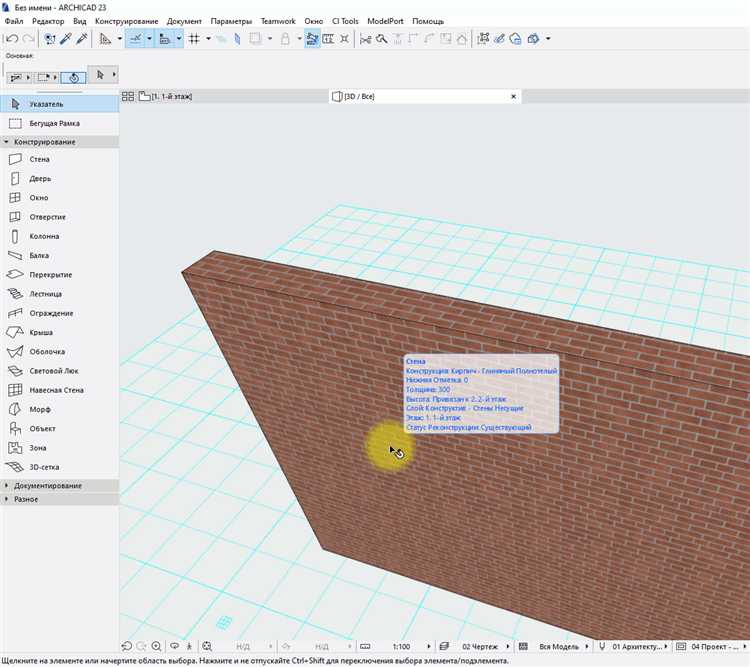Click the Undo arrow in toolbar
The image size is (750, 667).
11,39
